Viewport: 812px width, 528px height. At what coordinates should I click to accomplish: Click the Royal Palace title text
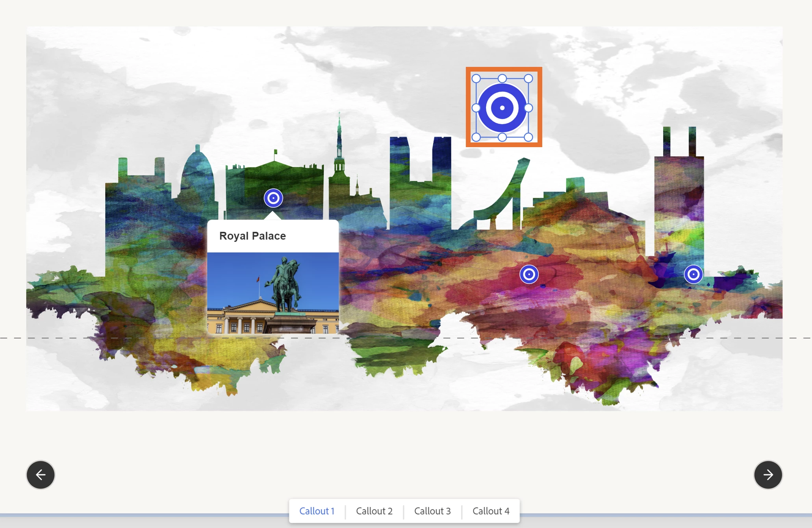click(x=252, y=236)
